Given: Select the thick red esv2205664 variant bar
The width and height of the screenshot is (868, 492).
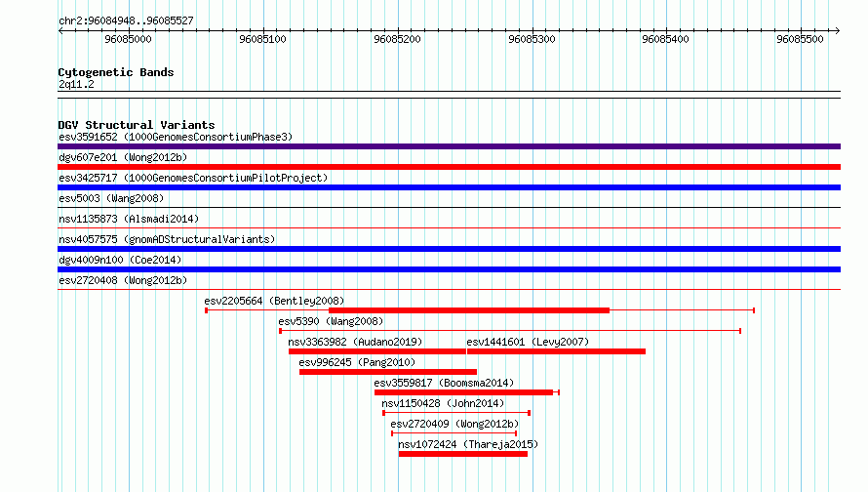Looking at the screenshot, I should point(469,310).
